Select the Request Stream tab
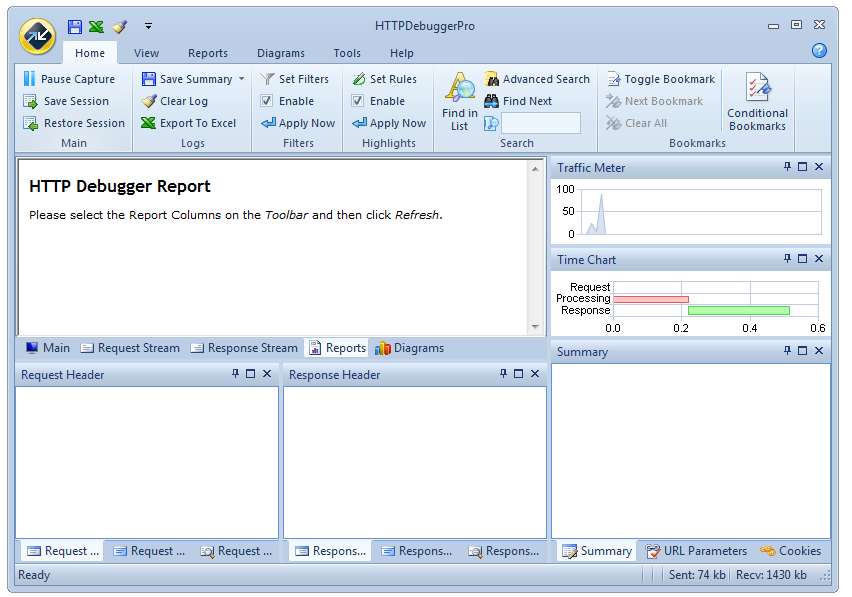The height and width of the screenshot is (597, 852). pyautogui.click(x=130, y=348)
